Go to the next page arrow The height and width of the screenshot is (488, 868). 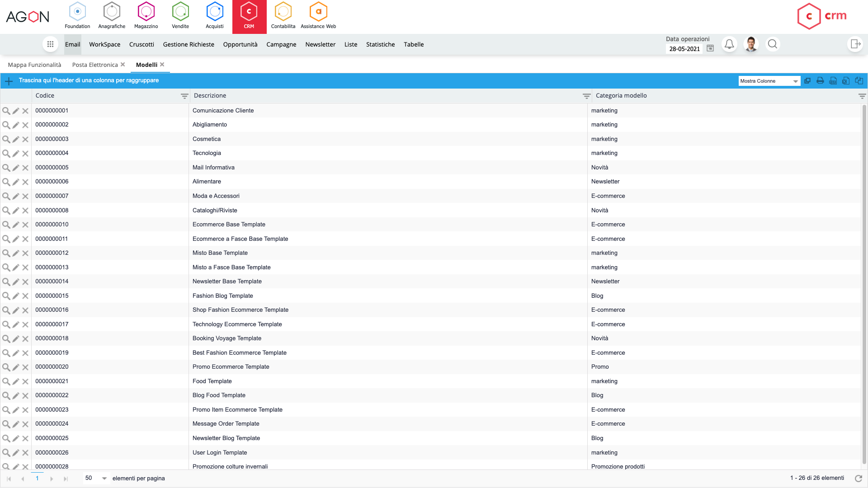(52, 479)
